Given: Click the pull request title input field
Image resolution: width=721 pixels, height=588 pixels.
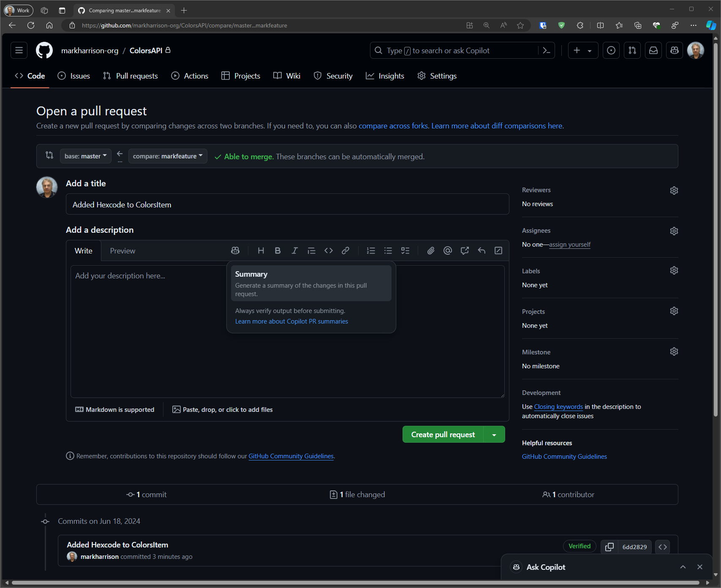Looking at the screenshot, I should [287, 204].
